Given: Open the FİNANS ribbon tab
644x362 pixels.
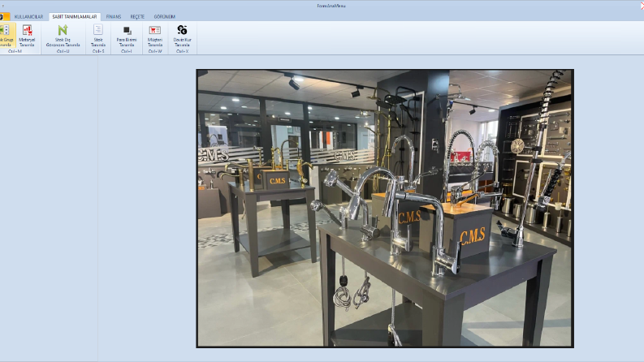Looking at the screenshot, I should pyautogui.click(x=114, y=17).
